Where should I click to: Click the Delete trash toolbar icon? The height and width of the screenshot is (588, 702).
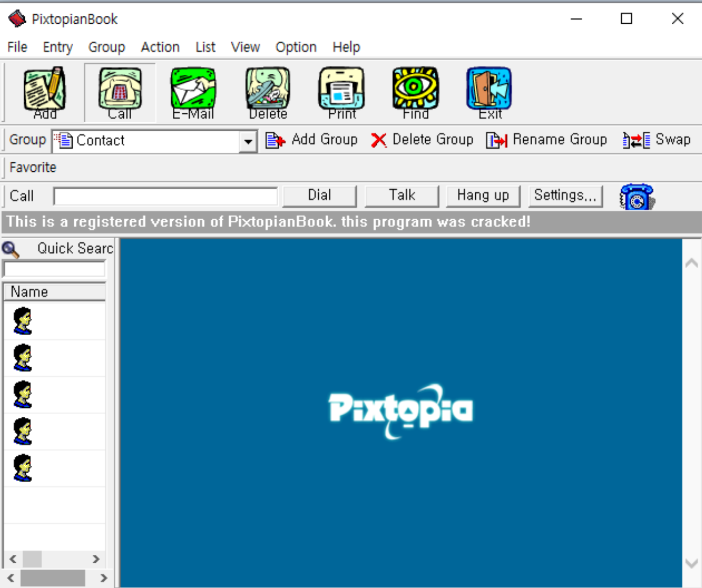tap(268, 93)
